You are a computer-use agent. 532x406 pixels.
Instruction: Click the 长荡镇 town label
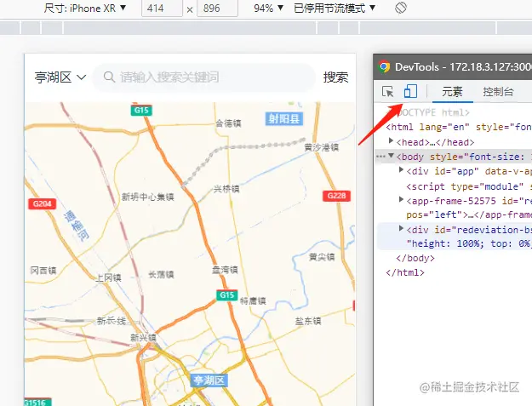(x=161, y=274)
